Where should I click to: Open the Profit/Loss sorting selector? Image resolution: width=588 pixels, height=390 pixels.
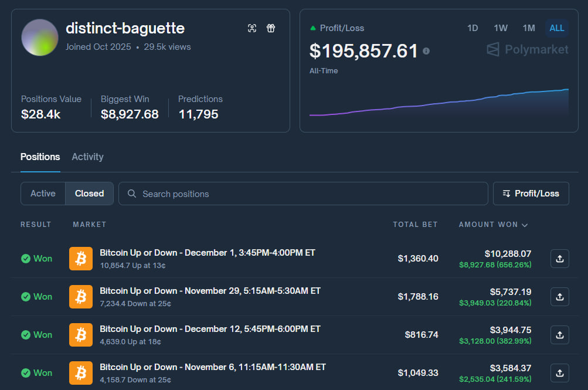point(531,193)
